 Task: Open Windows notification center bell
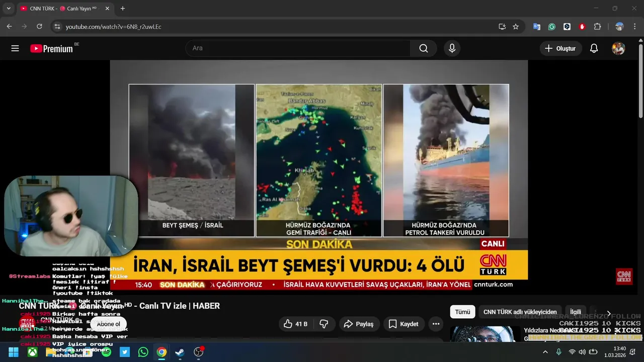633,352
